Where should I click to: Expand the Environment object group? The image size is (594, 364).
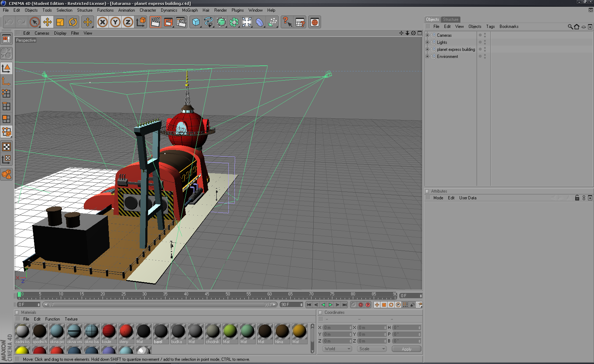pos(427,57)
